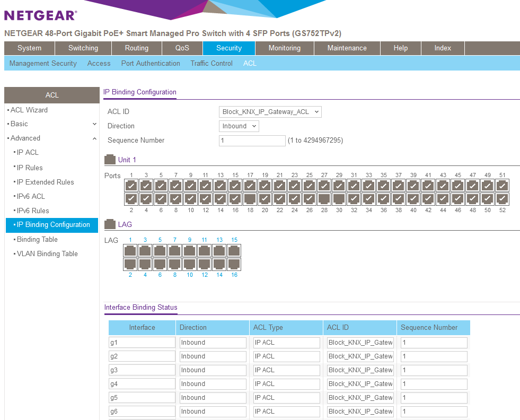Select the LAG all-ports square icon
520x420 pixels.
pos(110,224)
